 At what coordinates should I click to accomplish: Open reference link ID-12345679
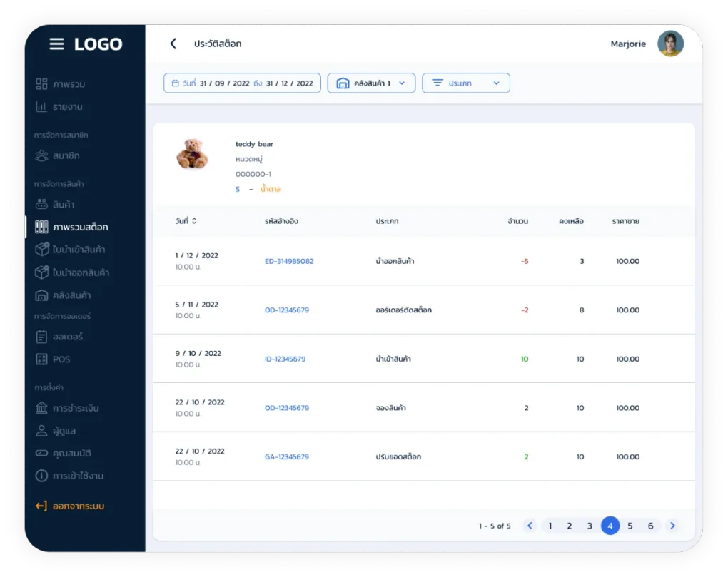point(285,359)
